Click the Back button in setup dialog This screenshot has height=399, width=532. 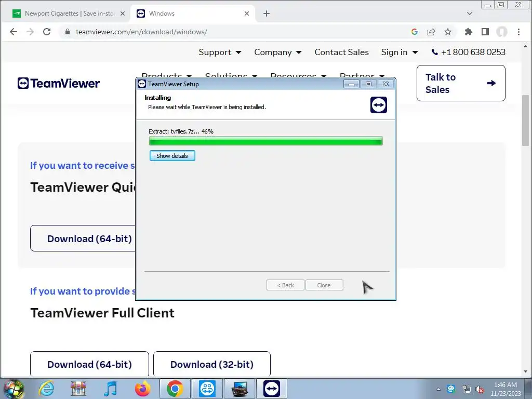point(285,285)
